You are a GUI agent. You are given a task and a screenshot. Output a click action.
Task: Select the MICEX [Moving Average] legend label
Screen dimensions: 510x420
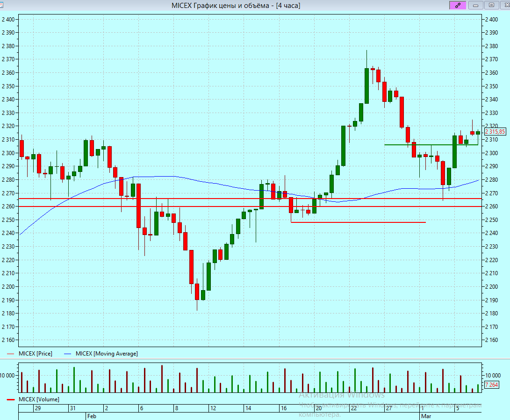pos(107,354)
